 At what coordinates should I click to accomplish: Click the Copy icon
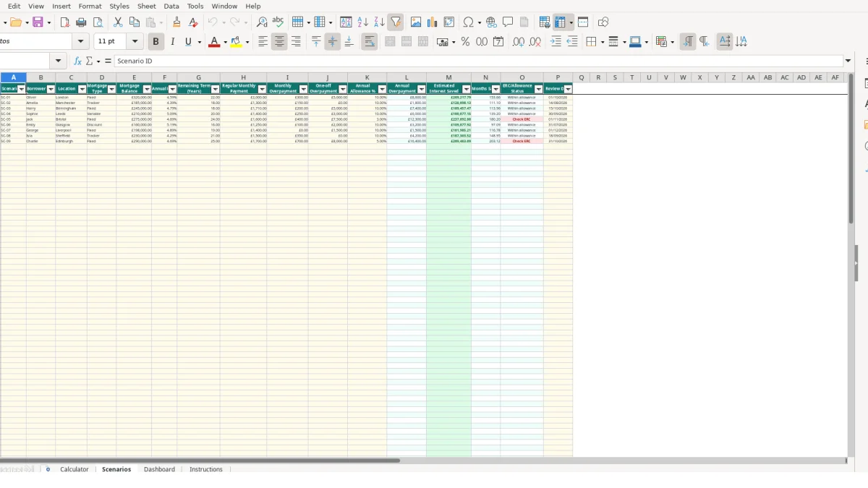pos(135,22)
